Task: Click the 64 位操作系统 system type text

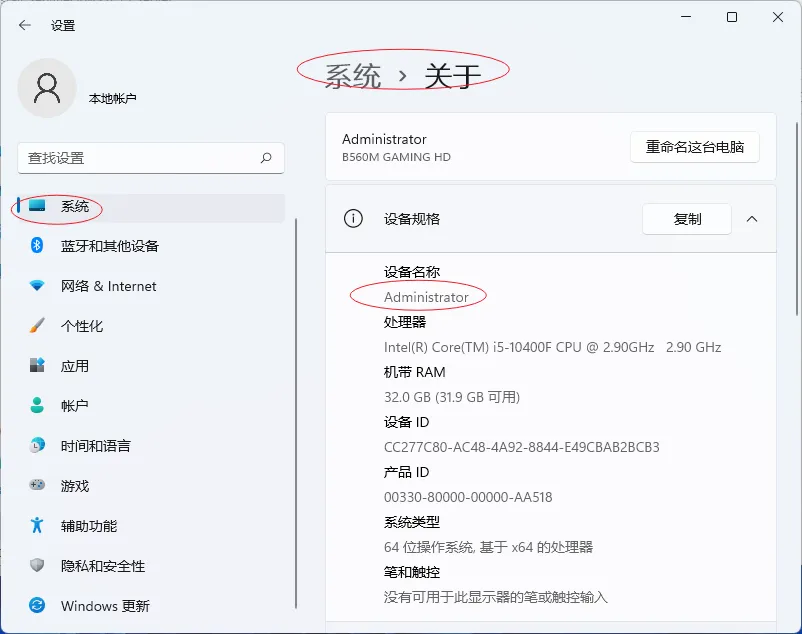Action: 488,547
